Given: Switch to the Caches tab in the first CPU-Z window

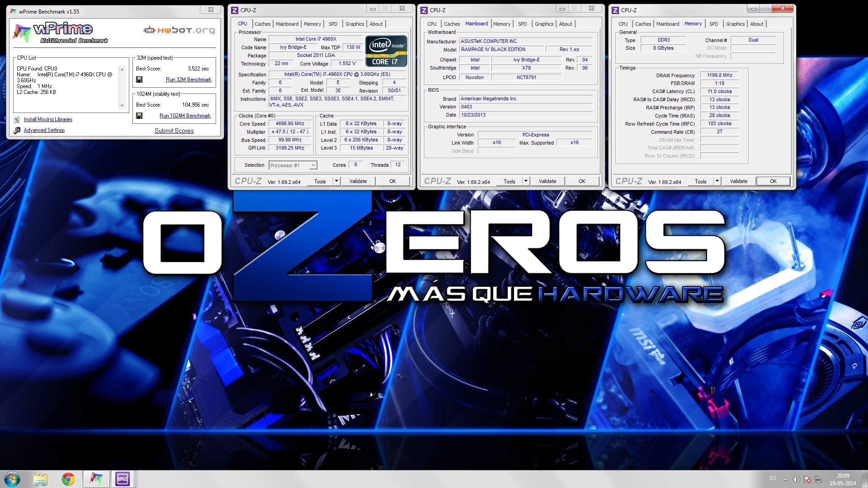Looking at the screenshot, I should tap(263, 24).
